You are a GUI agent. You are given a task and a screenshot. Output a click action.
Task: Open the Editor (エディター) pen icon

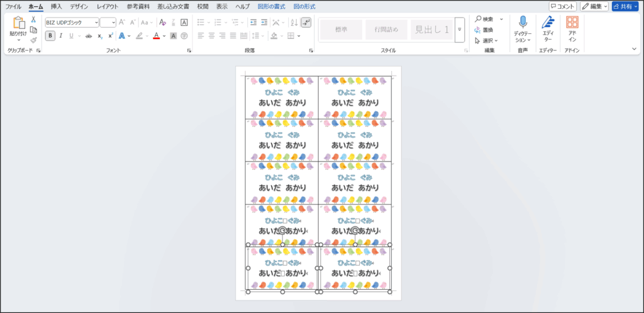point(548,22)
